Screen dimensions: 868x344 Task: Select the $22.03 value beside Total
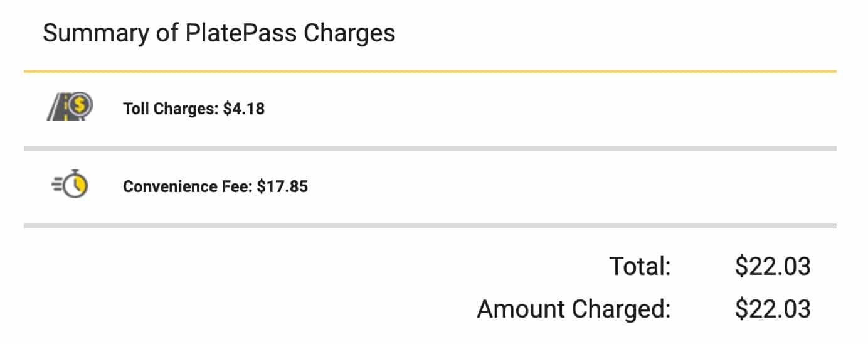pos(773,267)
